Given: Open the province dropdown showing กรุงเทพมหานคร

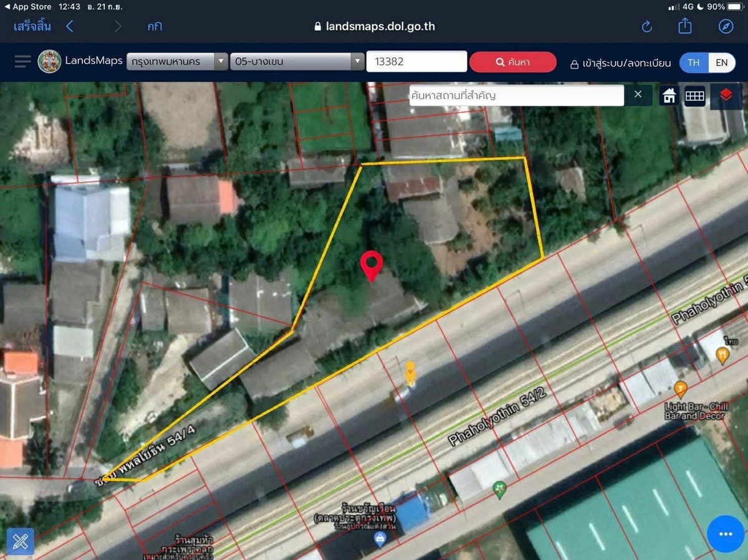Looking at the screenshot, I should pyautogui.click(x=178, y=61).
